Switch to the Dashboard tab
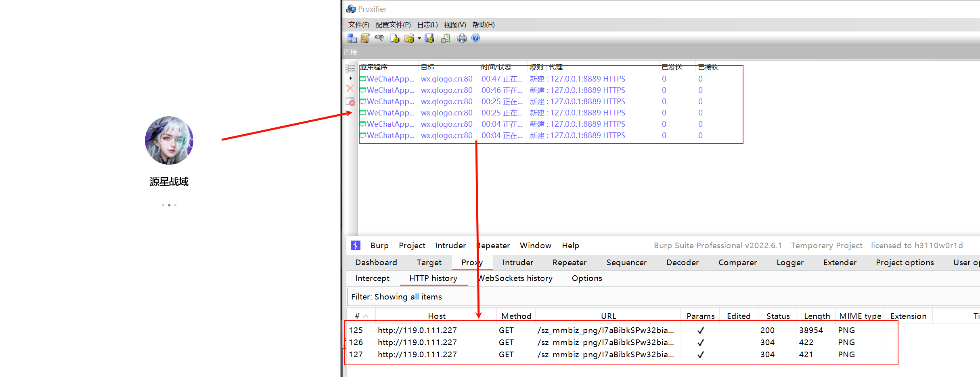Viewport: 980px width, 377px height. coord(376,262)
